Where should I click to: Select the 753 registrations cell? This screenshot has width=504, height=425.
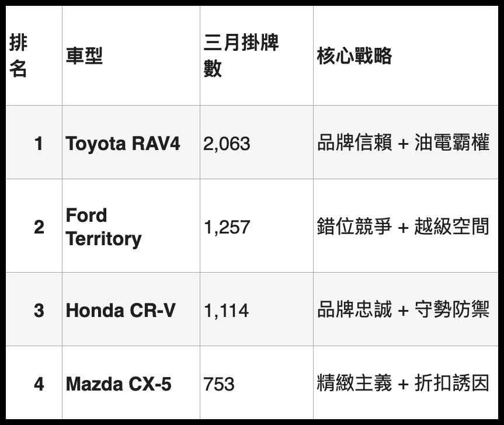click(x=219, y=384)
